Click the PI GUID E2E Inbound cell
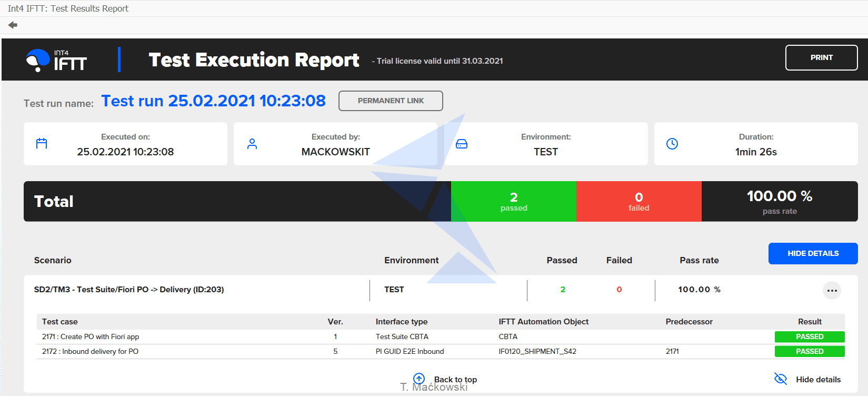The image size is (868, 396). tap(410, 351)
